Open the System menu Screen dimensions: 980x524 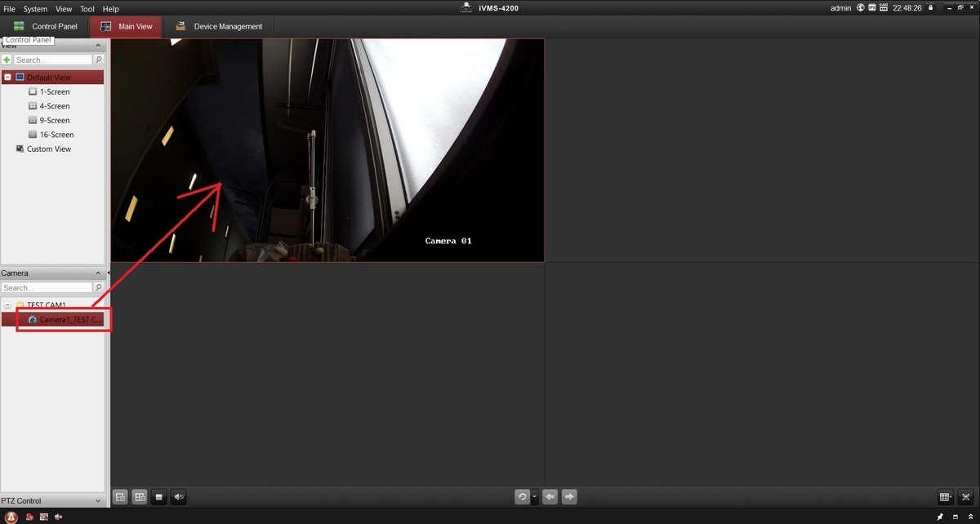(35, 9)
